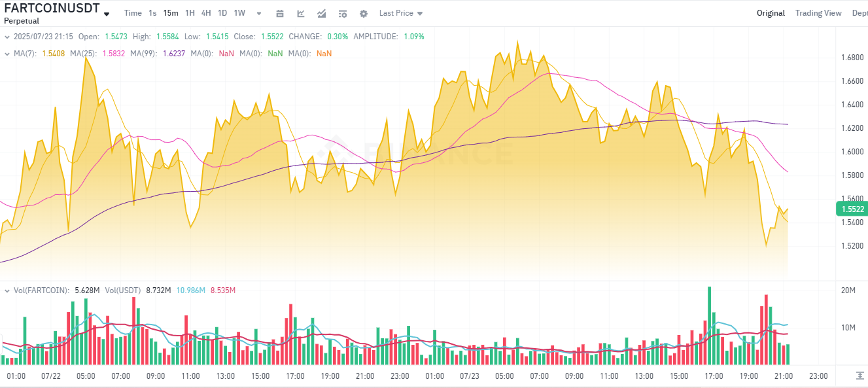Click the 1.6800 price axis label
This screenshot has height=388, width=868.
(x=851, y=58)
